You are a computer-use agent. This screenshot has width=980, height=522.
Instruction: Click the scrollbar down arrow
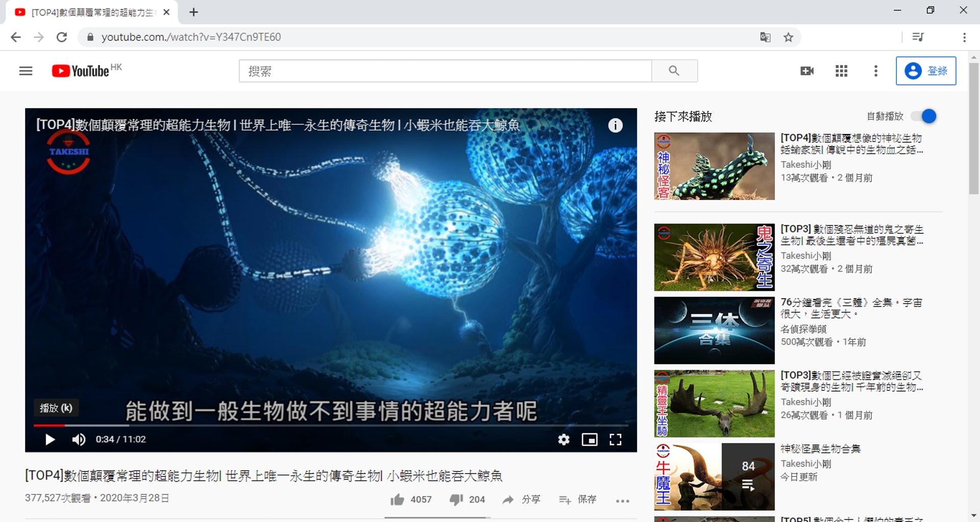click(x=974, y=516)
